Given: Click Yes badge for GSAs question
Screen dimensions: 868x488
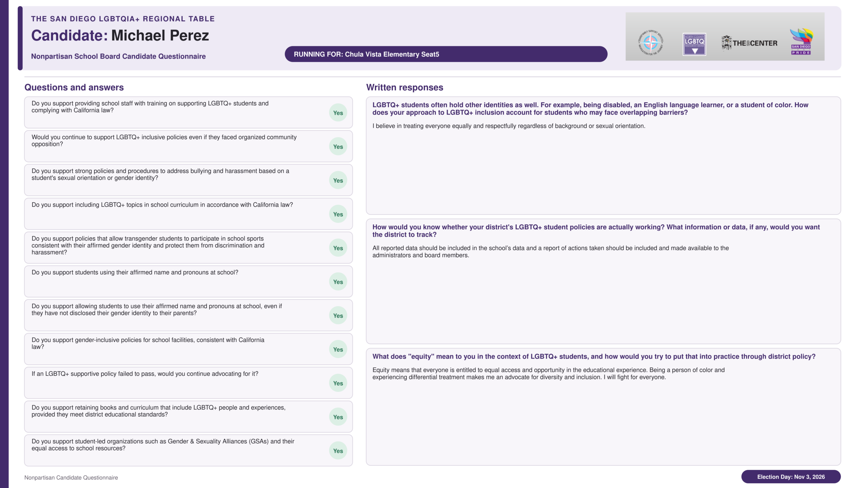Looking at the screenshot, I should (x=338, y=451).
